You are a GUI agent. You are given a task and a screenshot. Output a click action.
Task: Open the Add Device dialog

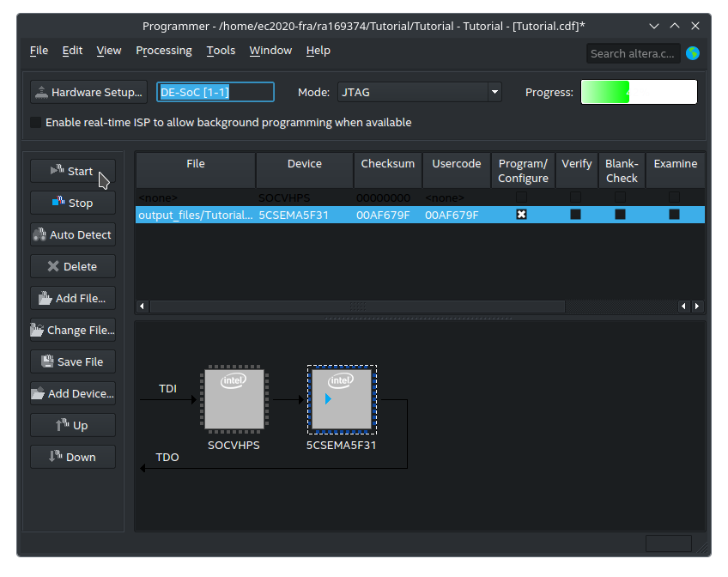coord(73,393)
